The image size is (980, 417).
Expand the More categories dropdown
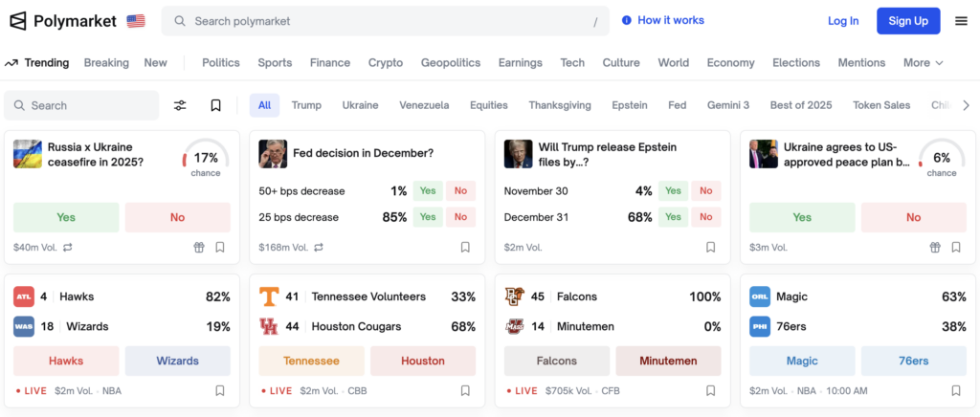(x=924, y=63)
